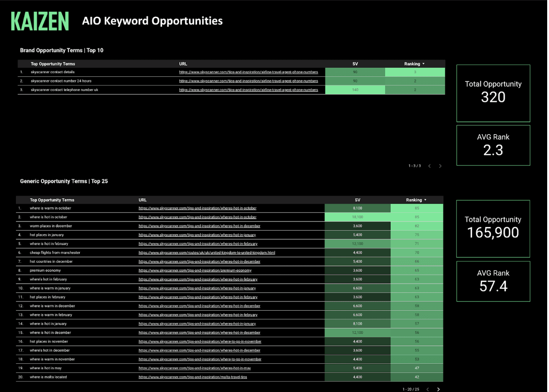This screenshot has height=392, width=549.
Task: Sort Brand table by Top Opportunity Terms header
Action: [x=53, y=64]
